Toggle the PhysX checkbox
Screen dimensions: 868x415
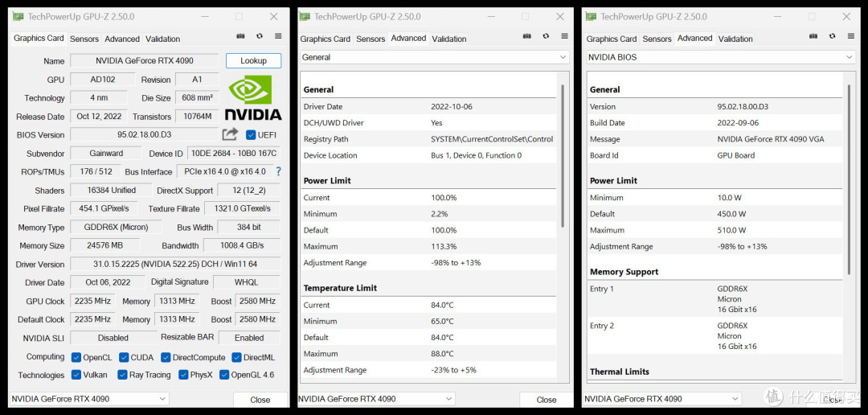[x=183, y=375]
